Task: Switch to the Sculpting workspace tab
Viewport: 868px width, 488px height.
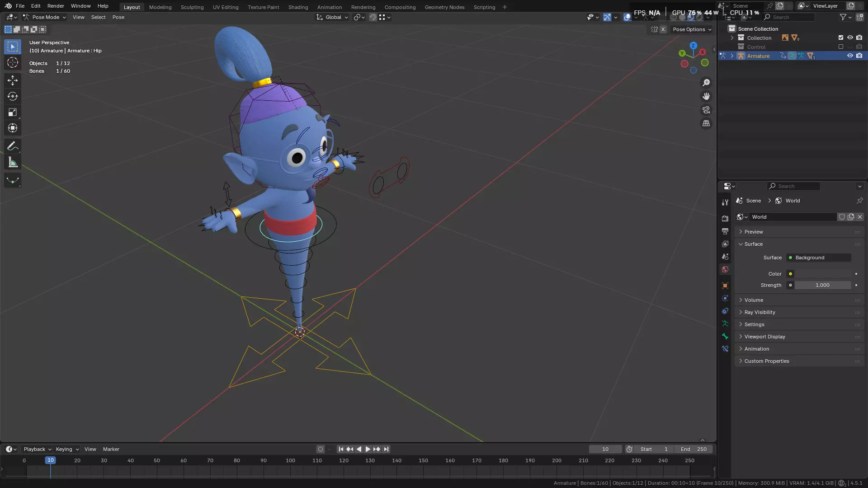Action: click(192, 7)
